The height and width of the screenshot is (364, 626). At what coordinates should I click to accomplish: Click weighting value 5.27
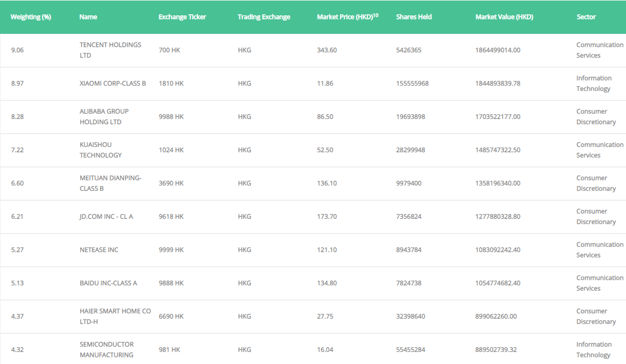(x=17, y=250)
